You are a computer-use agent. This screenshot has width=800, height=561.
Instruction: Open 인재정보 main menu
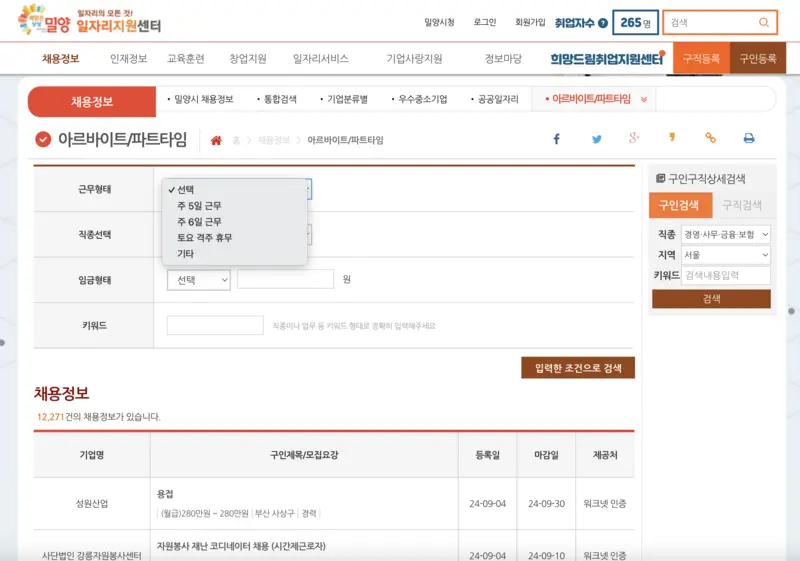click(x=129, y=59)
